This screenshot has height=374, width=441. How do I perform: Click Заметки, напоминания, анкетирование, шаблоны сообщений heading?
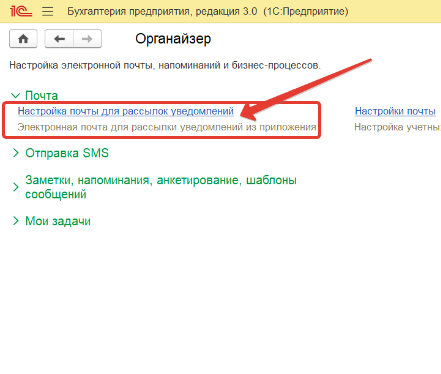pos(161,187)
